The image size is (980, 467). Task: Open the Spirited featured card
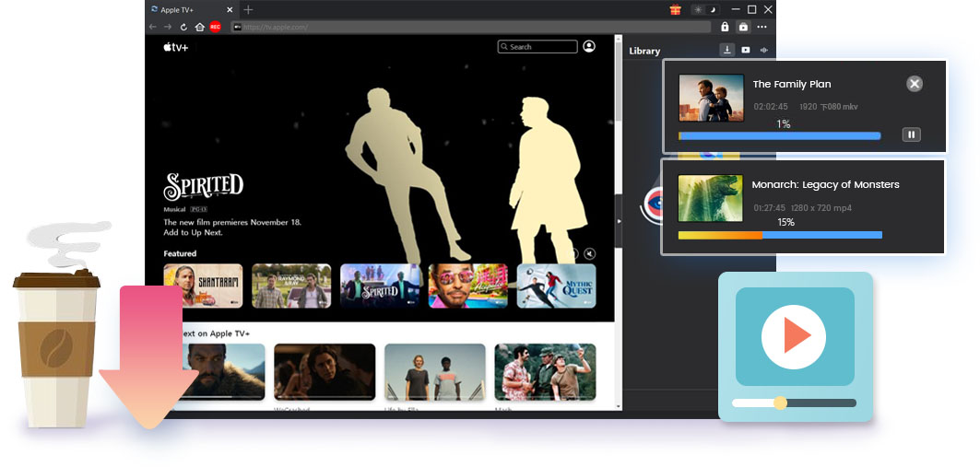380,286
